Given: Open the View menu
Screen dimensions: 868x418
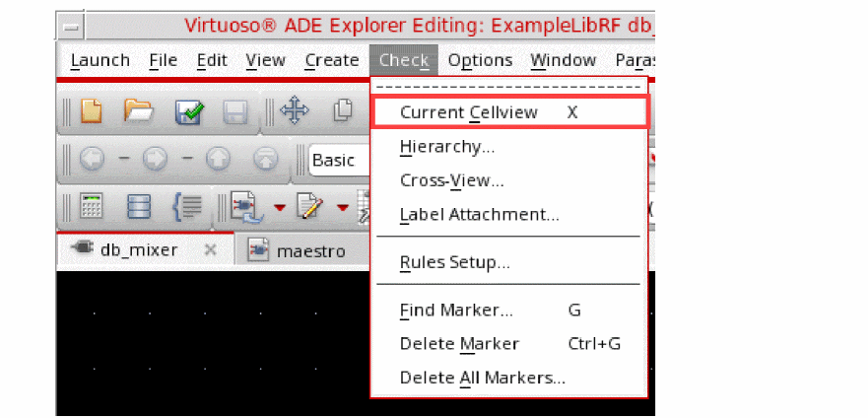Looking at the screenshot, I should click(265, 60).
